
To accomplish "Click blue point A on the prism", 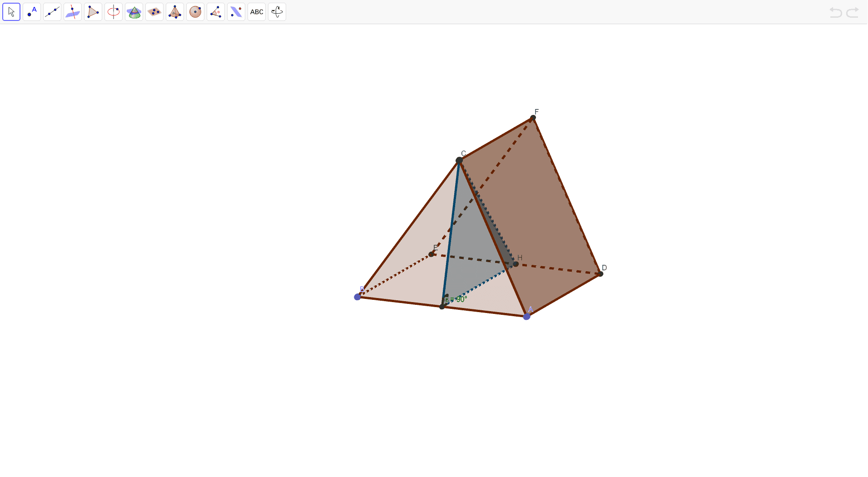I will (x=526, y=317).
